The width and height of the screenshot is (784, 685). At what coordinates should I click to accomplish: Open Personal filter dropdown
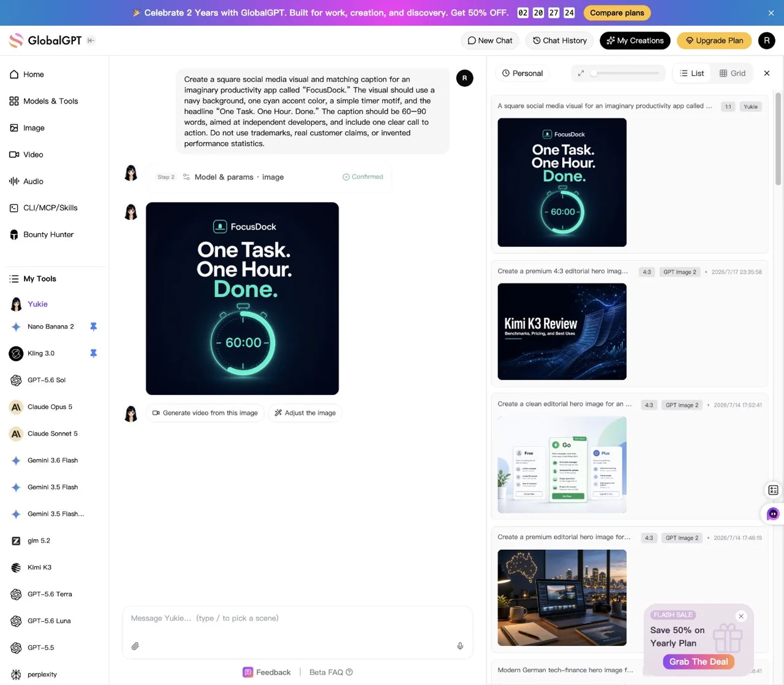pos(522,73)
